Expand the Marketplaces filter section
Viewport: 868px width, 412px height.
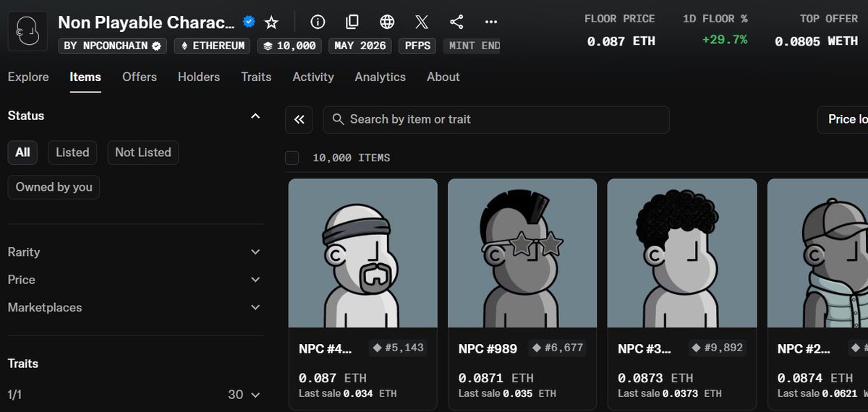[x=135, y=307]
